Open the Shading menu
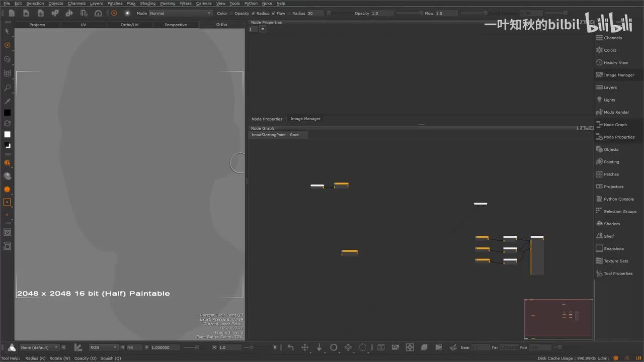Screen dimensions: 644x362 pyautogui.click(x=147, y=4)
